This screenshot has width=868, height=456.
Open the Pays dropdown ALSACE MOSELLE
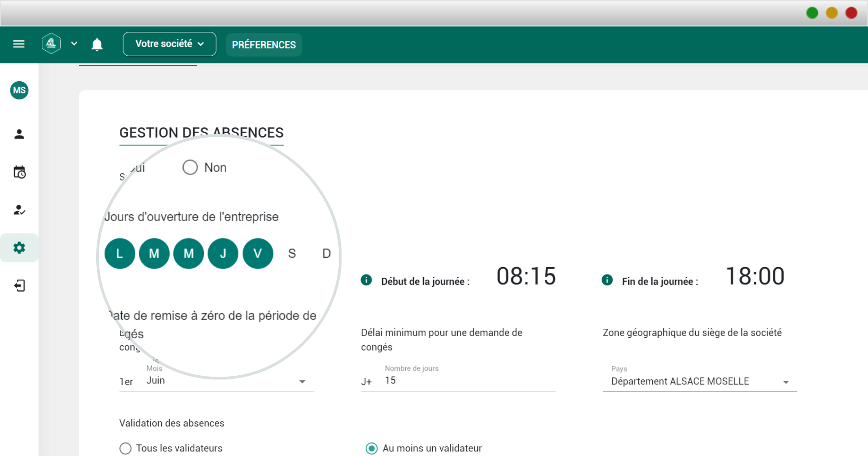[700, 381]
